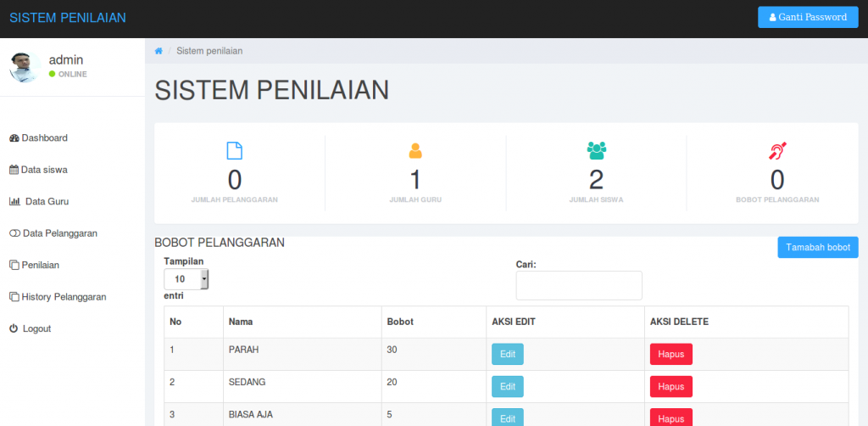Click the red deaf icon above Bobot Pelanggaran
868x426 pixels.
[x=777, y=151]
